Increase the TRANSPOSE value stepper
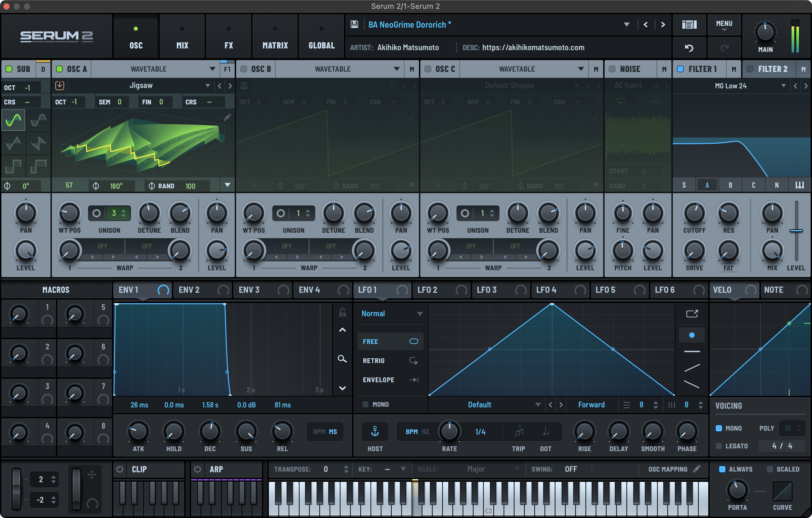 click(x=346, y=467)
